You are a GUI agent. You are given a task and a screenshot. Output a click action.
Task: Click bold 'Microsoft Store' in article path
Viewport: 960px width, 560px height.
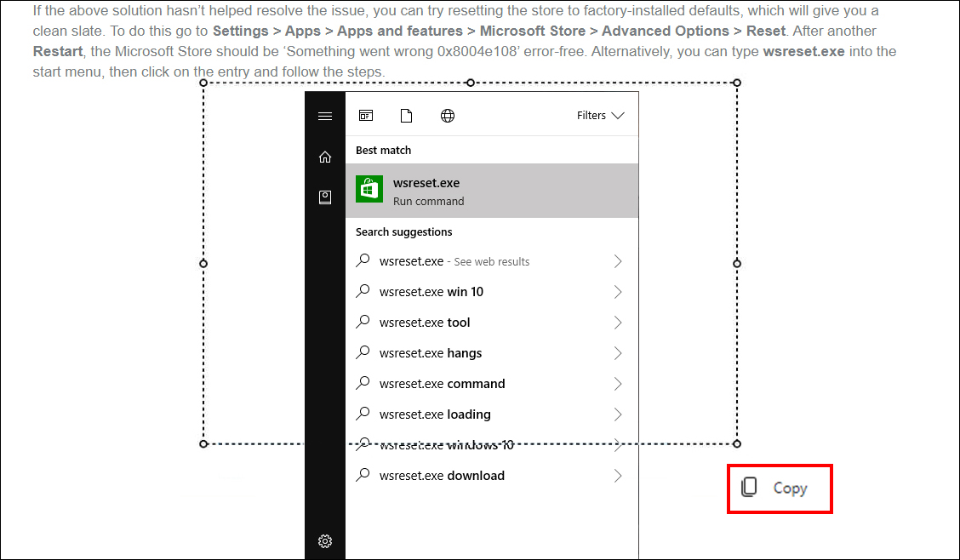coord(533,31)
